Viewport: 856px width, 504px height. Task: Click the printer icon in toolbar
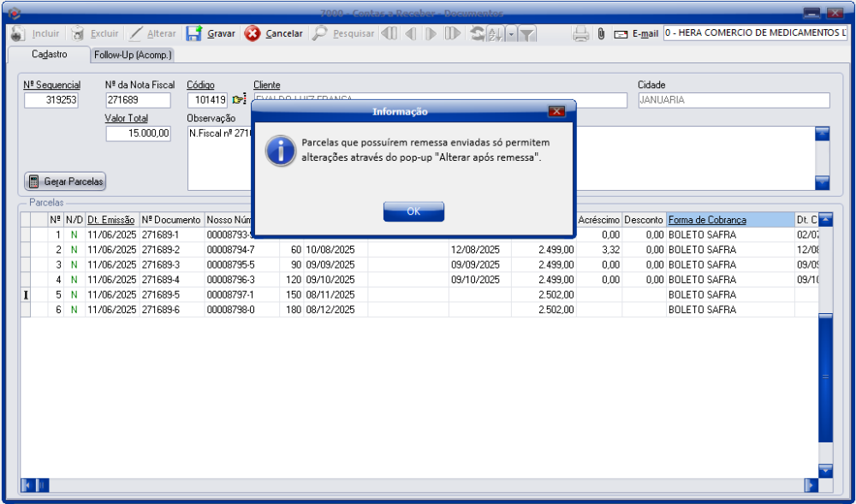[x=581, y=34]
